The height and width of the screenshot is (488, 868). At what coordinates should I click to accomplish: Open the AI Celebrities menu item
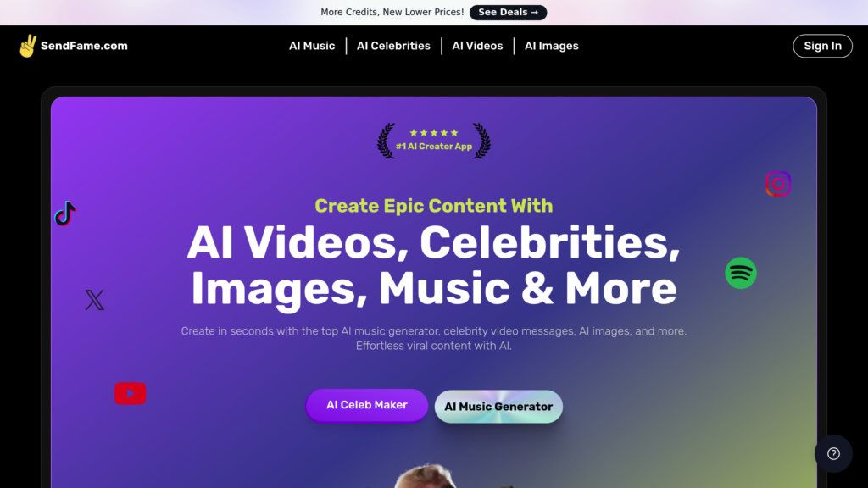click(393, 46)
